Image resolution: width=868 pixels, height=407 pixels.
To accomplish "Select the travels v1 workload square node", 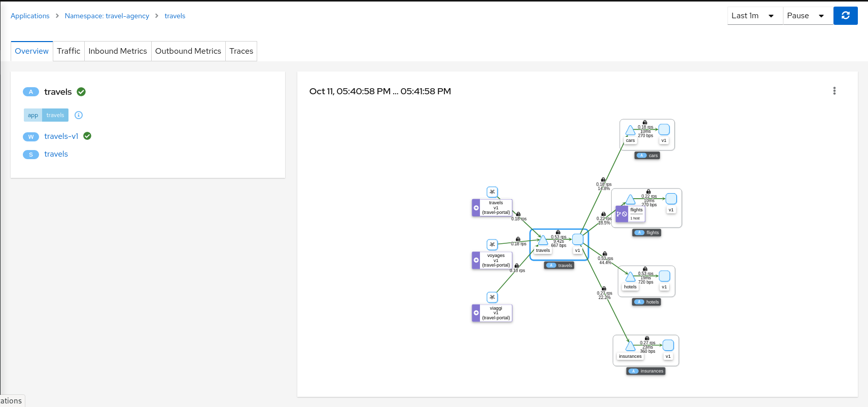I will pos(578,239).
